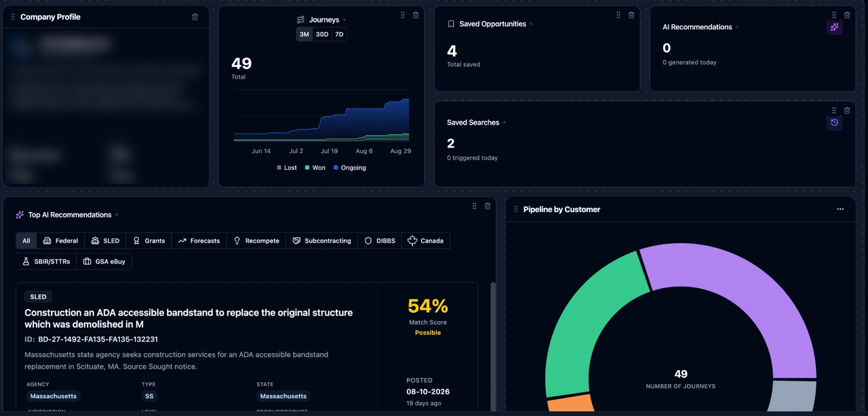Viewport: 868px width, 416px height.
Task: Click the purple sparkle AI icon
Action: pyautogui.click(x=835, y=27)
